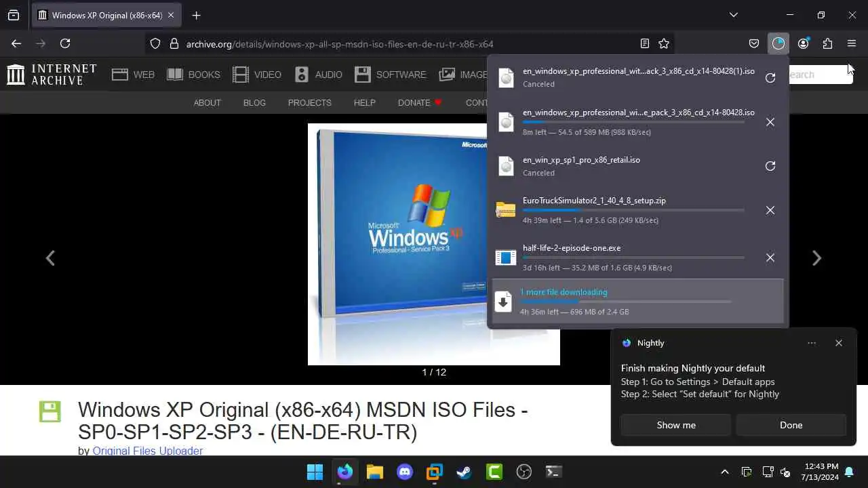The image size is (868, 488).
Task: Open Discord from the taskbar
Action: 405,472
